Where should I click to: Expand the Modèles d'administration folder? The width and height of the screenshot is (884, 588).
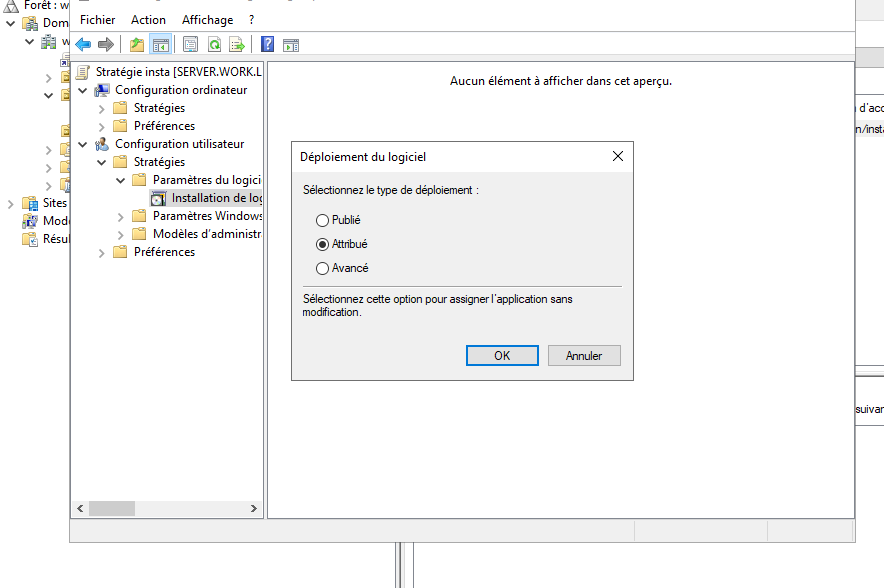121,234
